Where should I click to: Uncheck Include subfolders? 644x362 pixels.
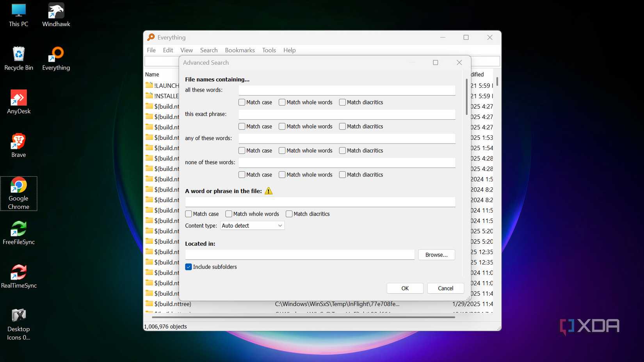189,267
